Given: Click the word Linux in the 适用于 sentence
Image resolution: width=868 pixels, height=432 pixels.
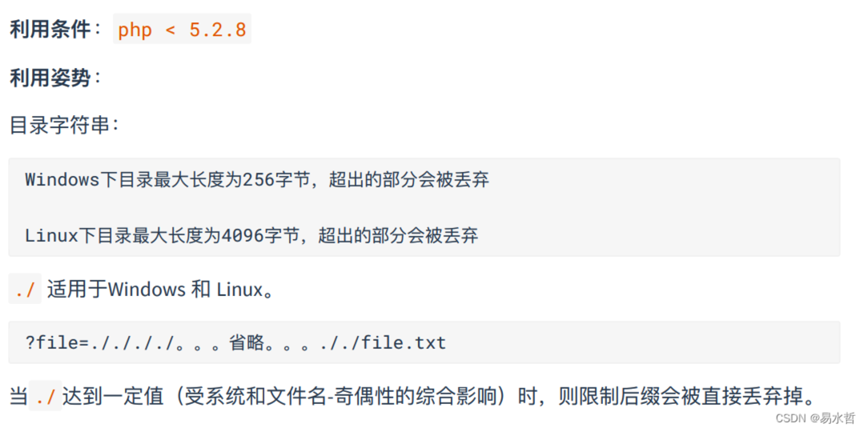Looking at the screenshot, I should coord(239,290).
